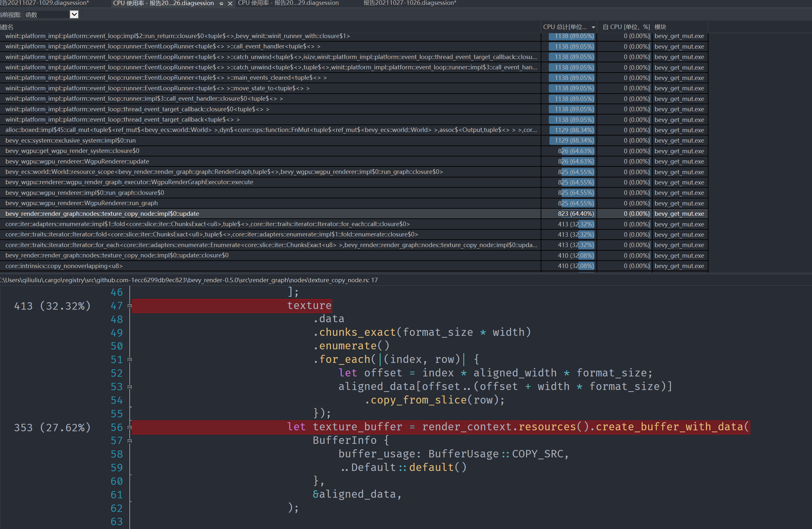Collapse the create_buffer_with_data block at line 56
812x529 pixels.
tap(129, 427)
